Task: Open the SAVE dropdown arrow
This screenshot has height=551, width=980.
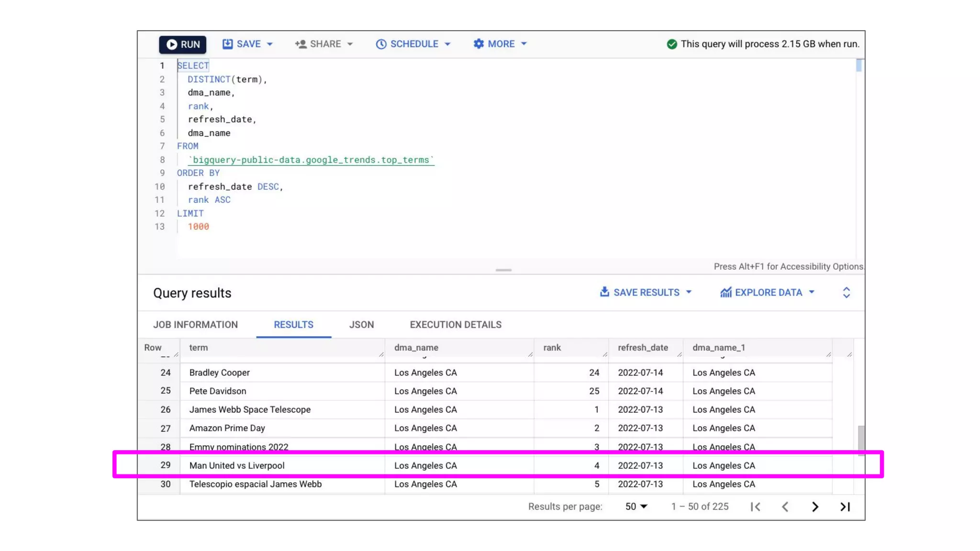Action: 270,44
